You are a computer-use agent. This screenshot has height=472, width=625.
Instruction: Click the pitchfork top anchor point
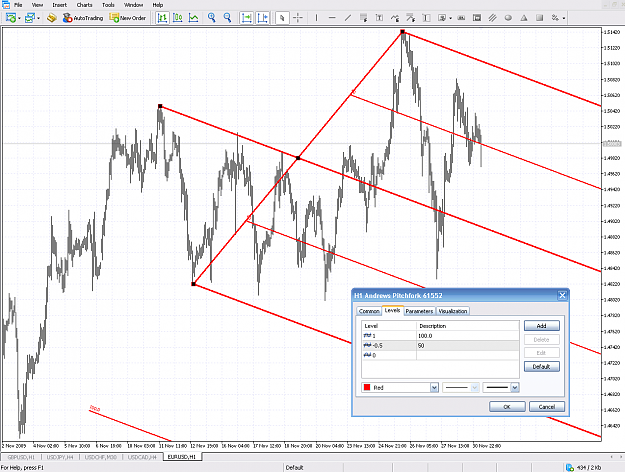(403, 31)
